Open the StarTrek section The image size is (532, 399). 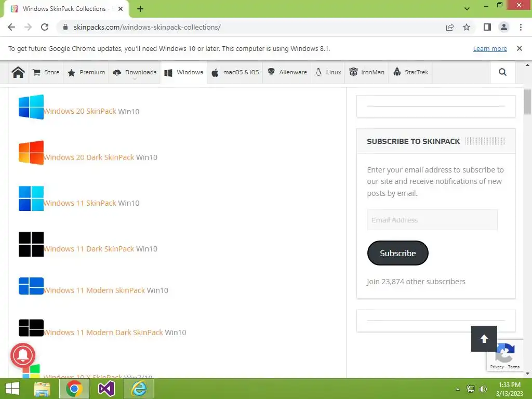(410, 72)
